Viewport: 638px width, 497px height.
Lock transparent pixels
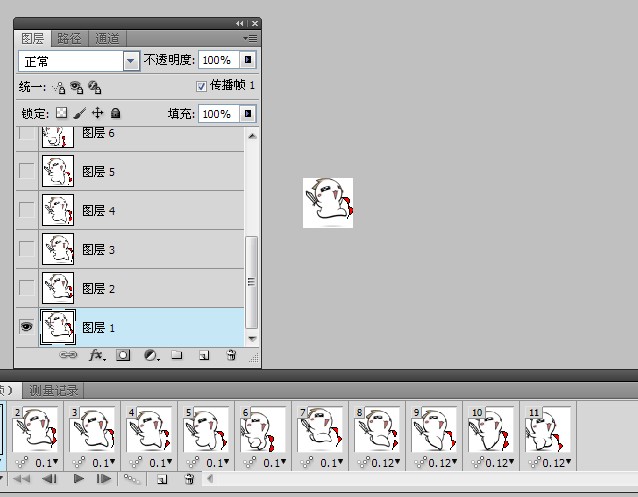coord(61,113)
